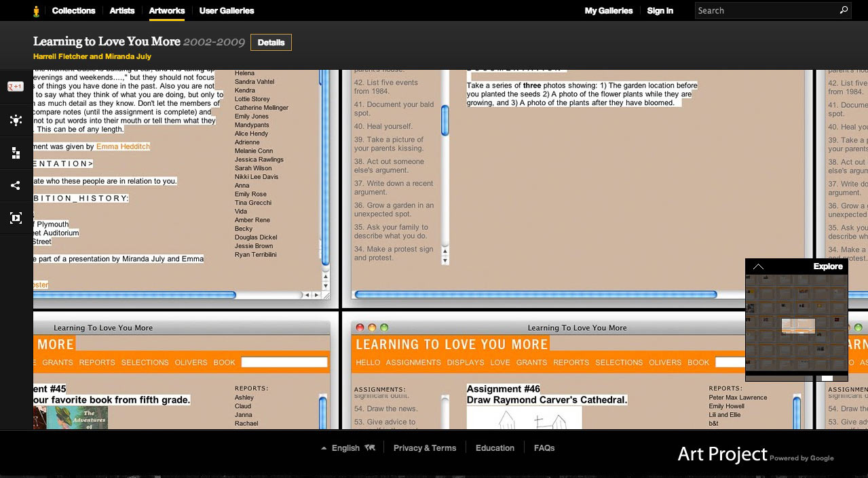Image resolution: width=868 pixels, height=478 pixels.
Task: Open the share icon in sidebar
Action: coord(16,185)
